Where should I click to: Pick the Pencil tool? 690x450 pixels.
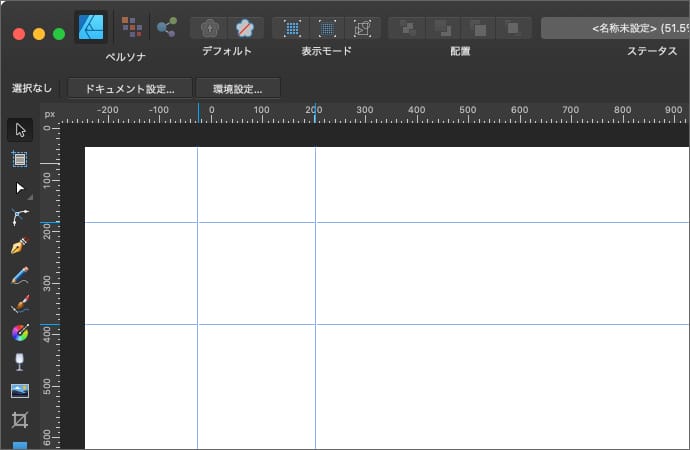20,274
